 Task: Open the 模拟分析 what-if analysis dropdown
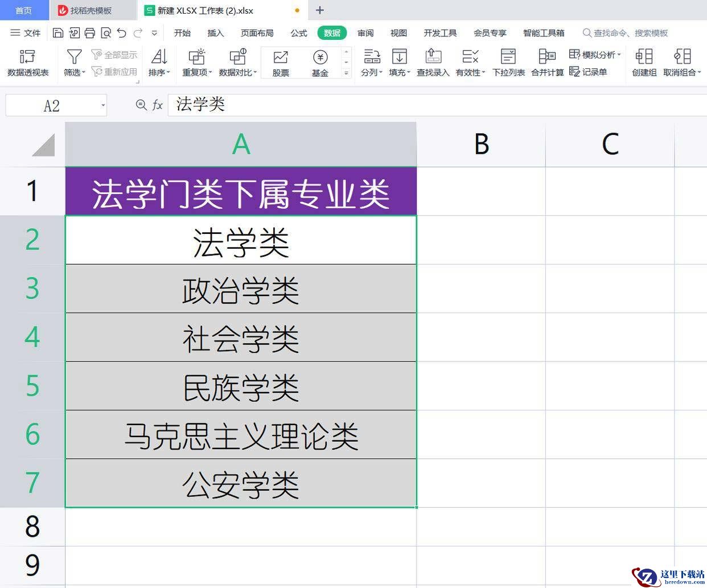point(595,55)
